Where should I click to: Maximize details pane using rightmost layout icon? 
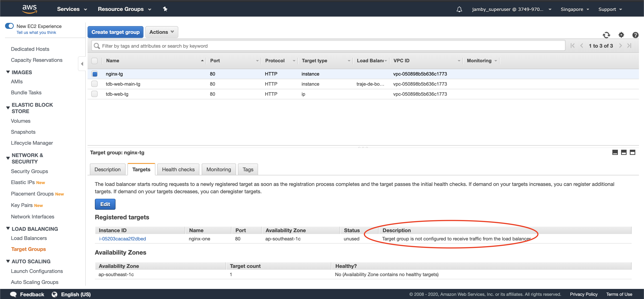click(632, 152)
